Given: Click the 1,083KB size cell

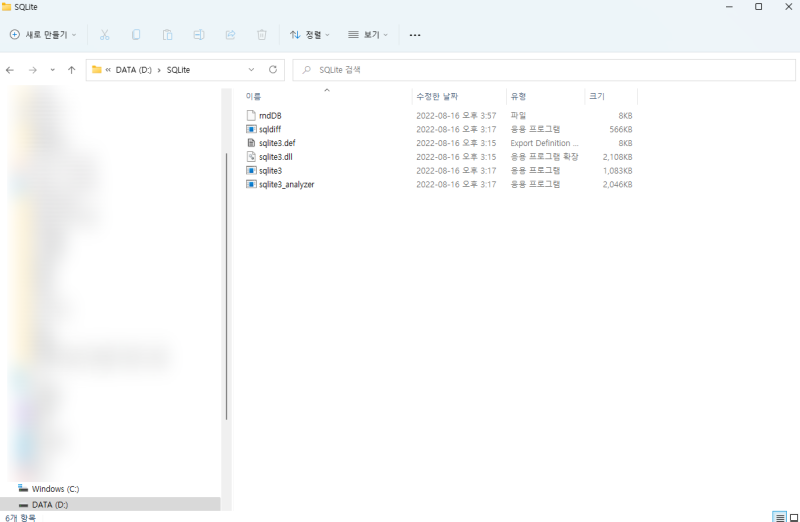Looking at the screenshot, I should (x=617, y=170).
